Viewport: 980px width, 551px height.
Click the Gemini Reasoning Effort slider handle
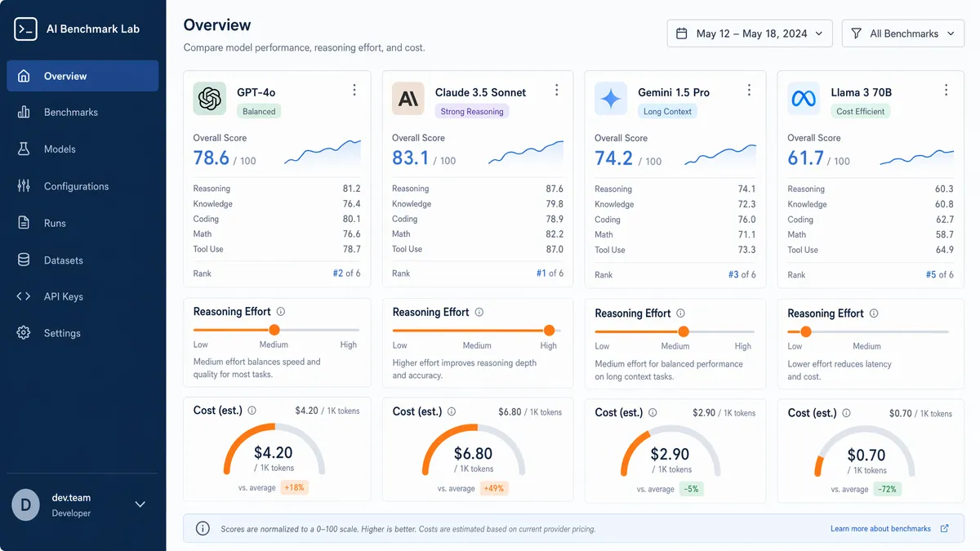(x=684, y=331)
